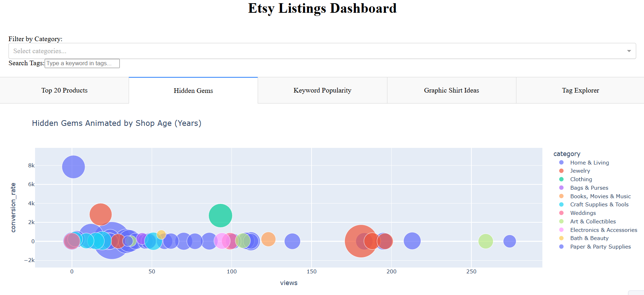Screen dimensions: 644x295
Task: Open the Top 20 Products tab
Action: [64, 90]
